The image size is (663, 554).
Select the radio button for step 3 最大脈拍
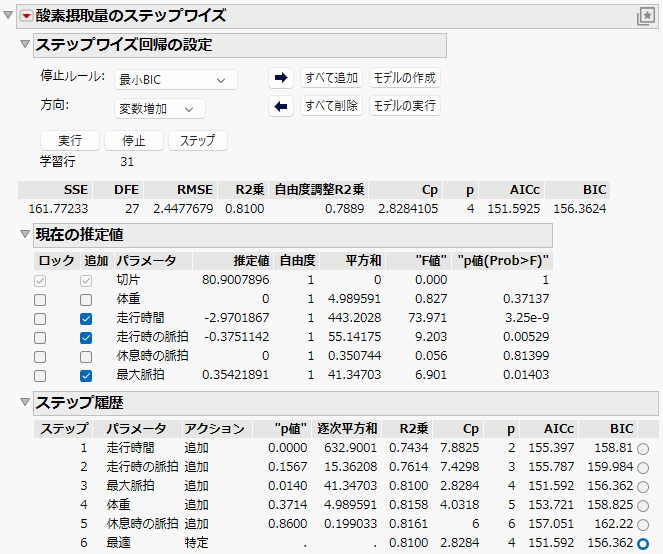click(643, 487)
